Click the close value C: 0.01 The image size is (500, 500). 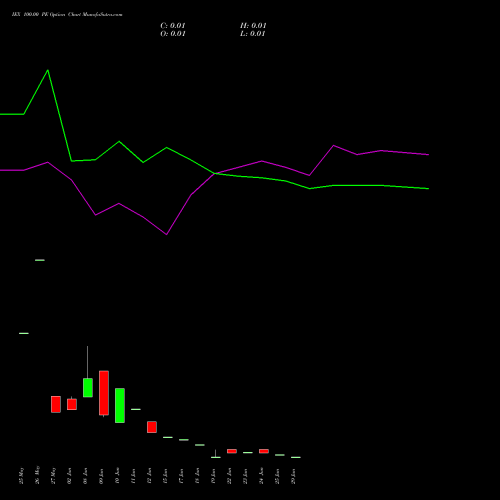click(173, 26)
